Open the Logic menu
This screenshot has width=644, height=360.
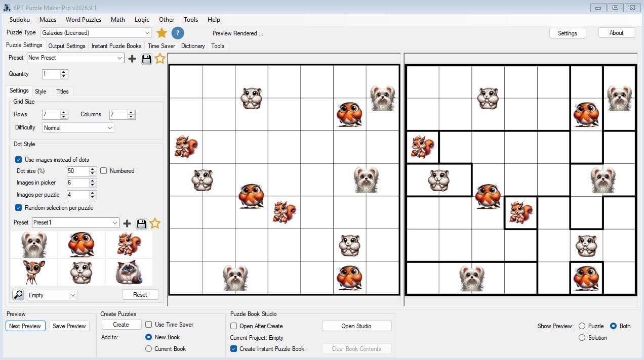click(142, 20)
